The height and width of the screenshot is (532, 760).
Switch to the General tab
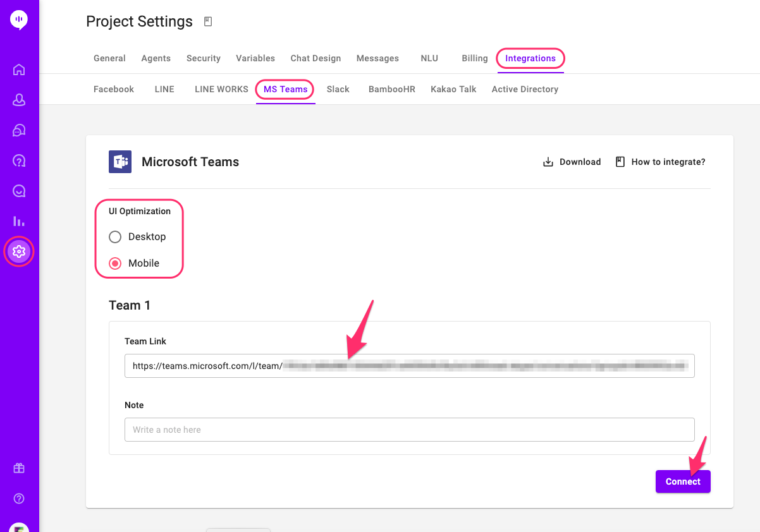click(109, 58)
